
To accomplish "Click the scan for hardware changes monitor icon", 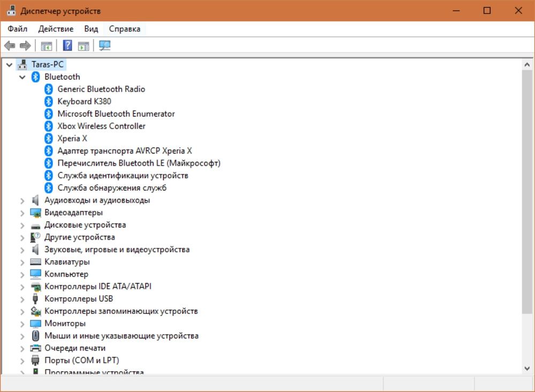I will click(x=105, y=46).
